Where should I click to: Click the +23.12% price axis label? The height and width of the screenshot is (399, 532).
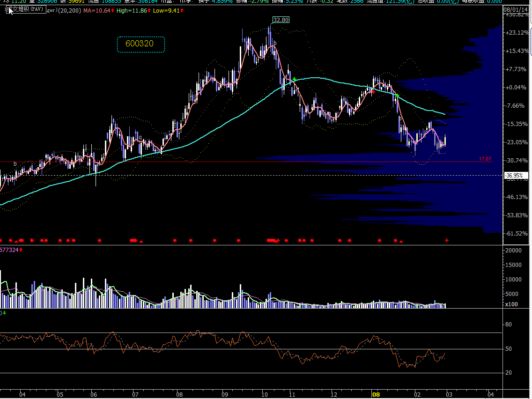(x=517, y=33)
